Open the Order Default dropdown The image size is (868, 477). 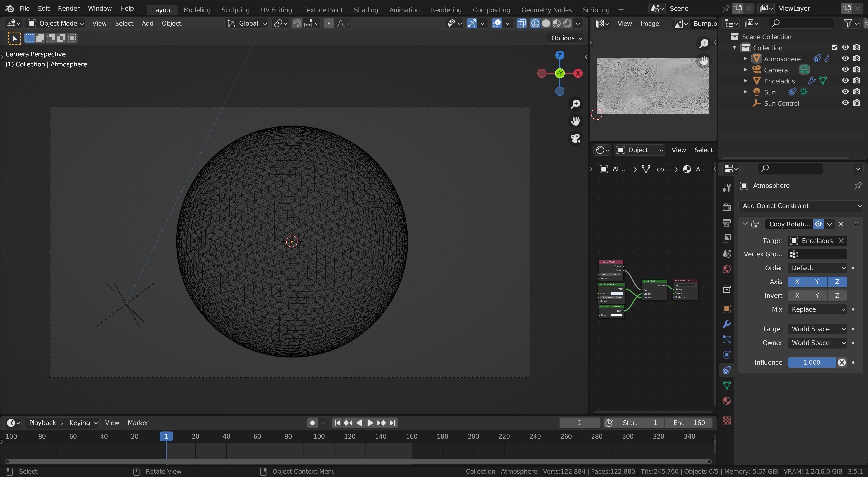(817, 268)
